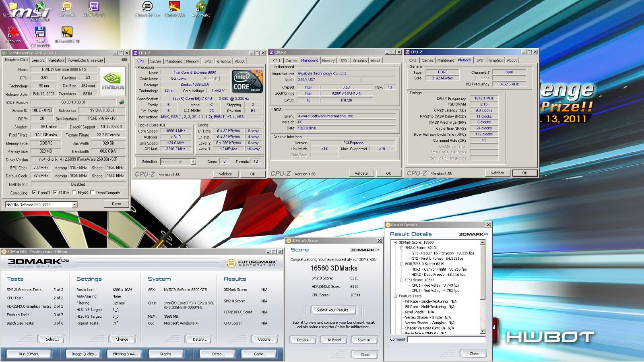Click the Futuremark logo in 3DMark06
Viewport: 644px width, 362px height.
tap(252, 263)
